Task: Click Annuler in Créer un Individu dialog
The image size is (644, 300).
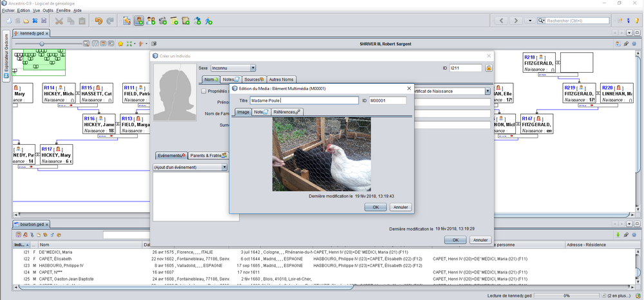Action: (479, 239)
